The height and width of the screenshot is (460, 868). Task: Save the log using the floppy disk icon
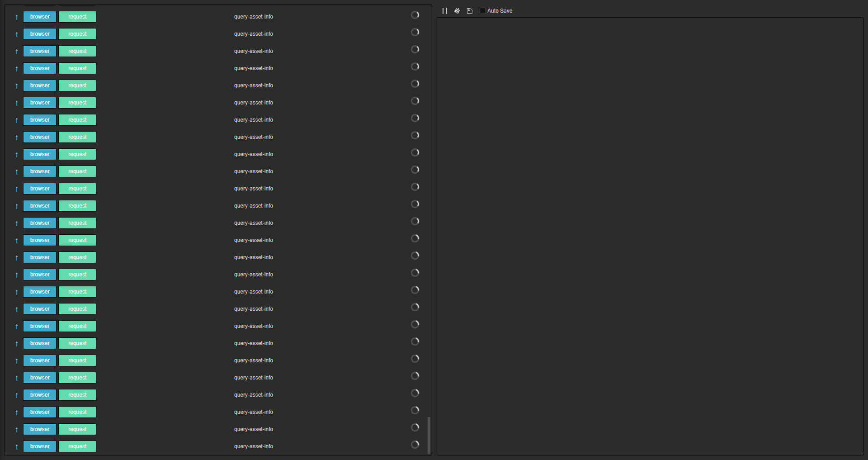tap(470, 11)
